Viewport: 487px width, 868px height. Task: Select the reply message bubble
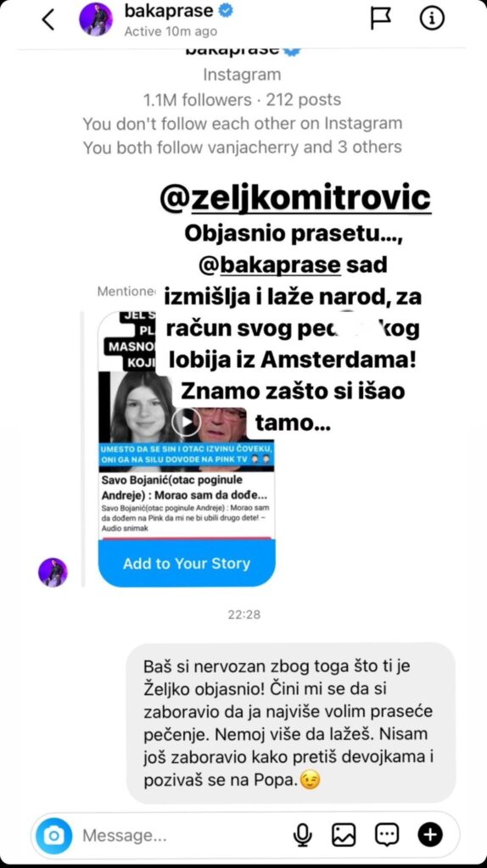pyautogui.click(x=291, y=723)
